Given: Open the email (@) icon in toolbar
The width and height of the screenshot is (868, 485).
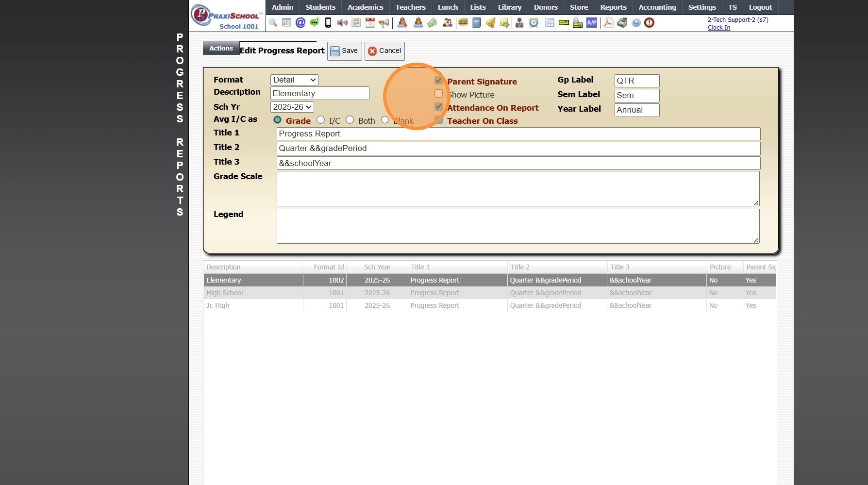Looking at the screenshot, I should pyautogui.click(x=300, y=22).
